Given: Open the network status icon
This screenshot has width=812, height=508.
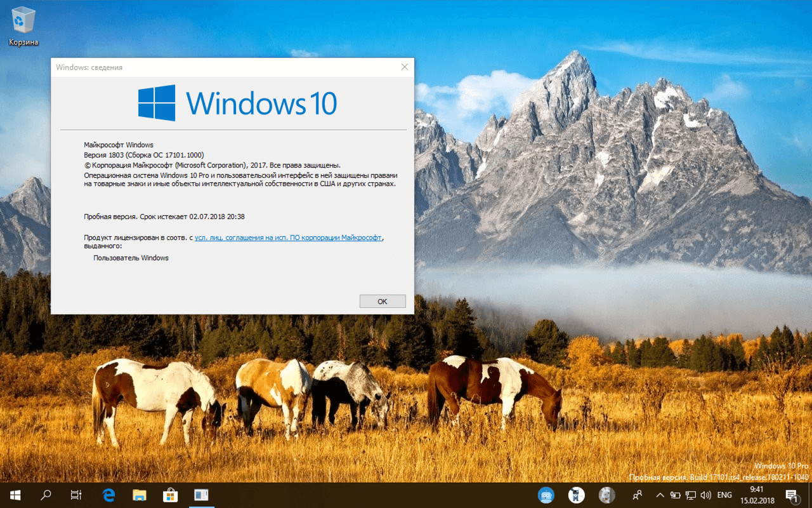Looking at the screenshot, I should pos(690,495).
